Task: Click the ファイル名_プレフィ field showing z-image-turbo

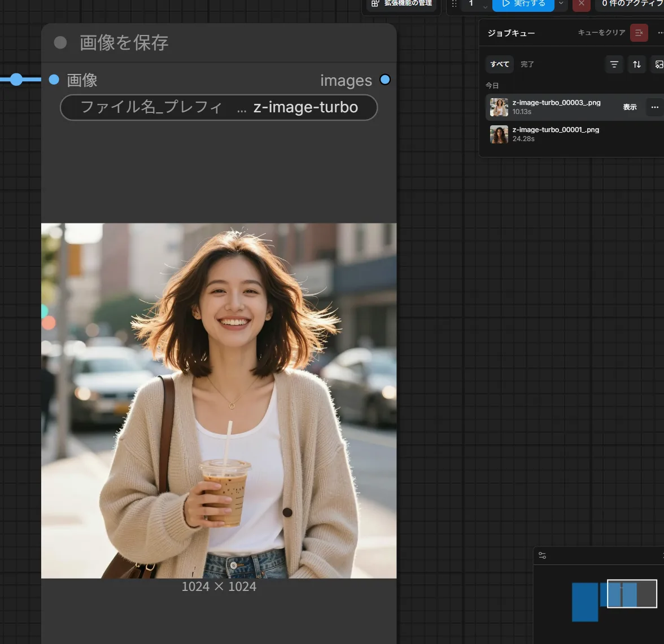Action: pos(219,108)
